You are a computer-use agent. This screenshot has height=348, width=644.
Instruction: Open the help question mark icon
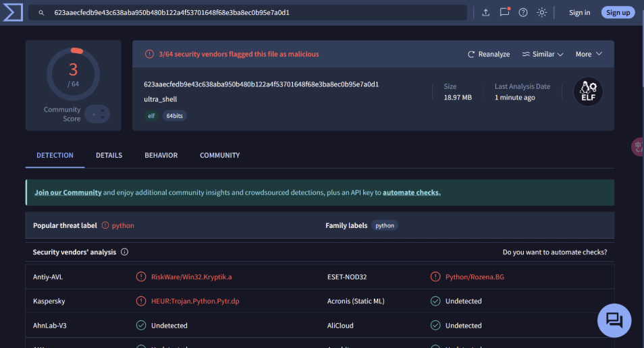pos(523,12)
